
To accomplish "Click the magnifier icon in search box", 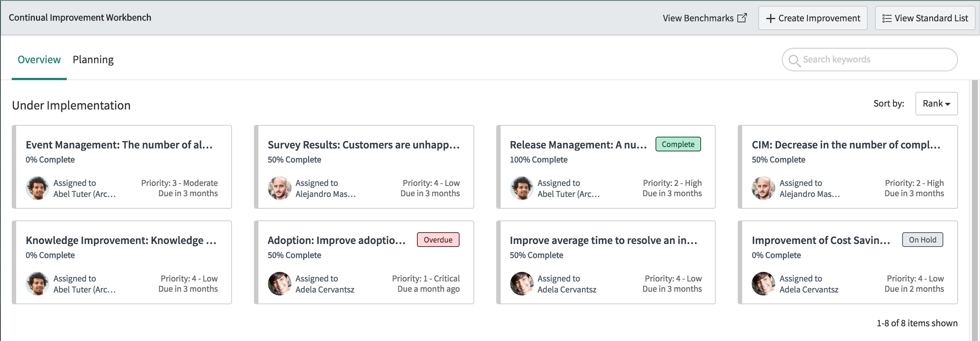I will pyautogui.click(x=794, y=60).
